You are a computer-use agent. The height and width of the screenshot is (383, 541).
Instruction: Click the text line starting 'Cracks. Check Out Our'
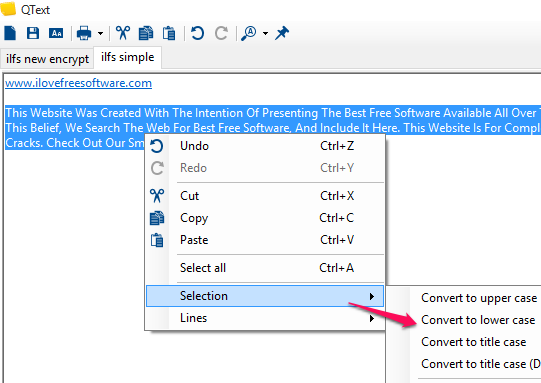[x=75, y=143]
